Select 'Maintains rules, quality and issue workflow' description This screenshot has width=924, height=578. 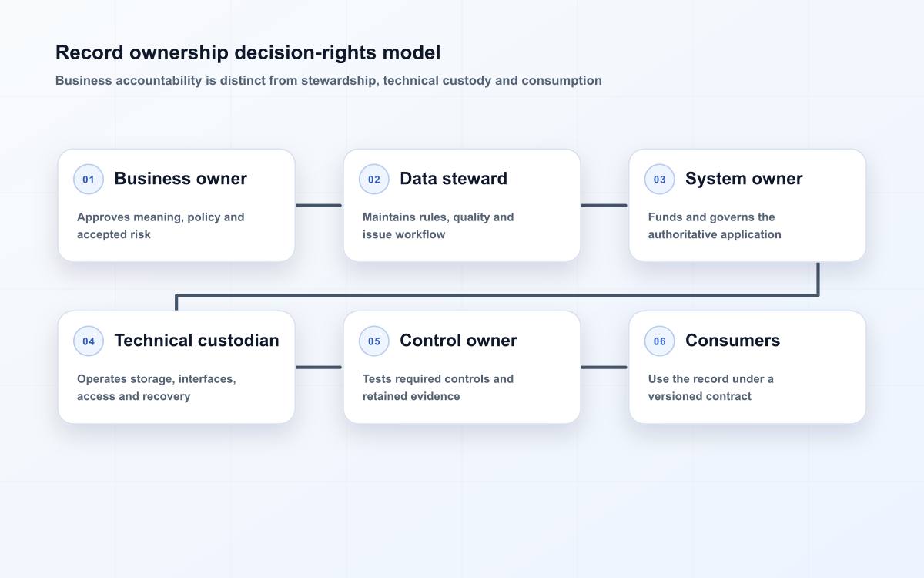tap(438, 226)
